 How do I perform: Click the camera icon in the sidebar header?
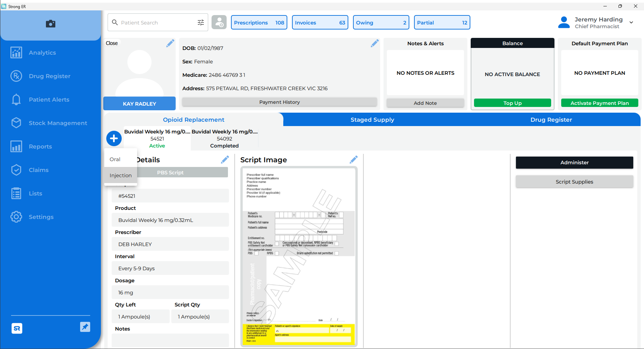(x=51, y=23)
